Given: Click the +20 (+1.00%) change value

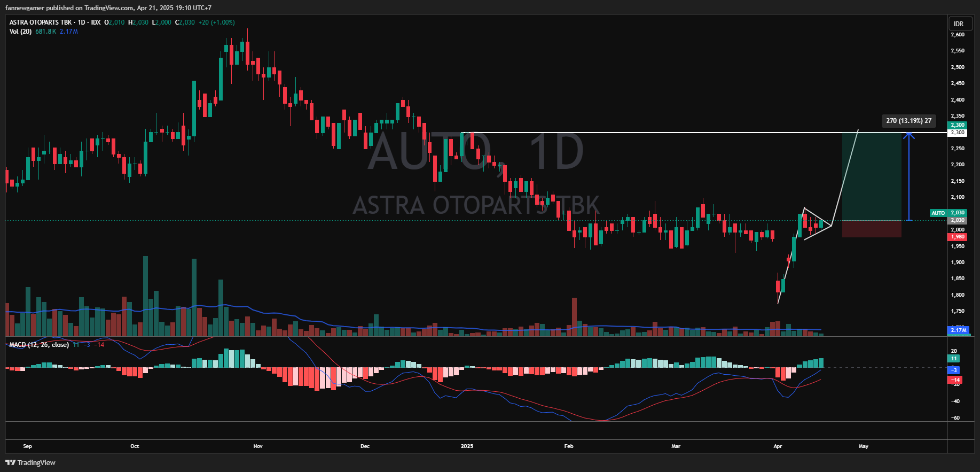Looking at the screenshot, I should (x=216, y=22).
